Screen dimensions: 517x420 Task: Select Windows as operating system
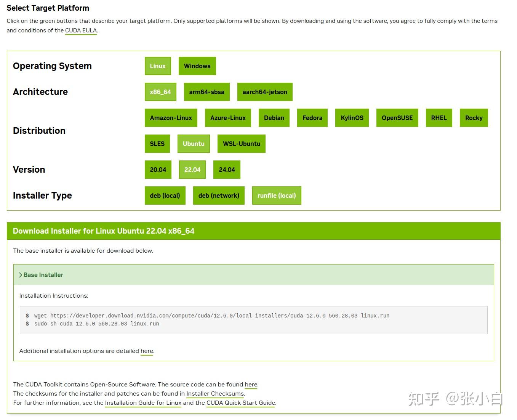[x=197, y=66]
